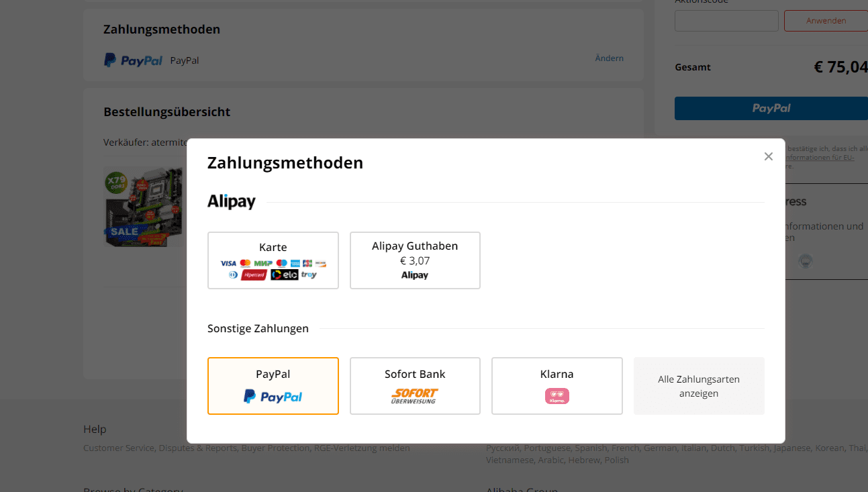The width and height of the screenshot is (868, 492).
Task: Choose Alipay Guthaben payment option
Action: tap(415, 260)
